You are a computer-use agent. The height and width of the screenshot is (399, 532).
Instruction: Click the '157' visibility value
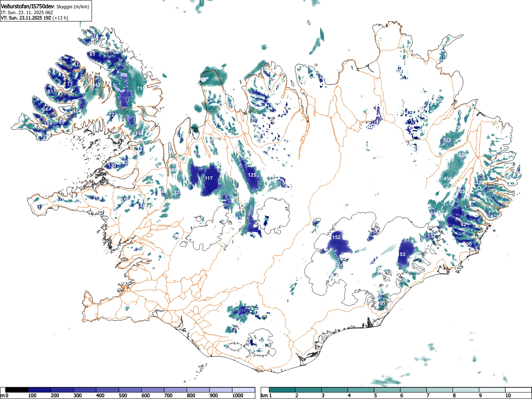tap(432, 236)
